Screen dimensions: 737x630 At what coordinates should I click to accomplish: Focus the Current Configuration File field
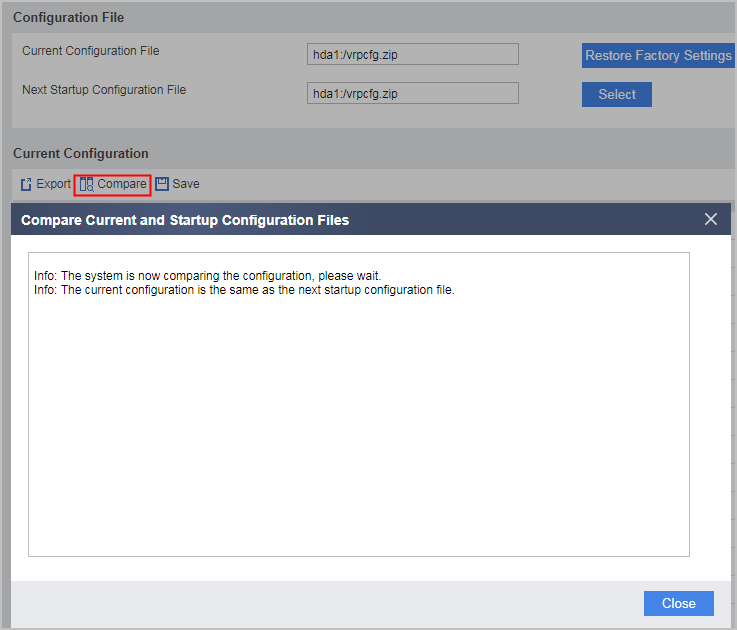(x=413, y=55)
